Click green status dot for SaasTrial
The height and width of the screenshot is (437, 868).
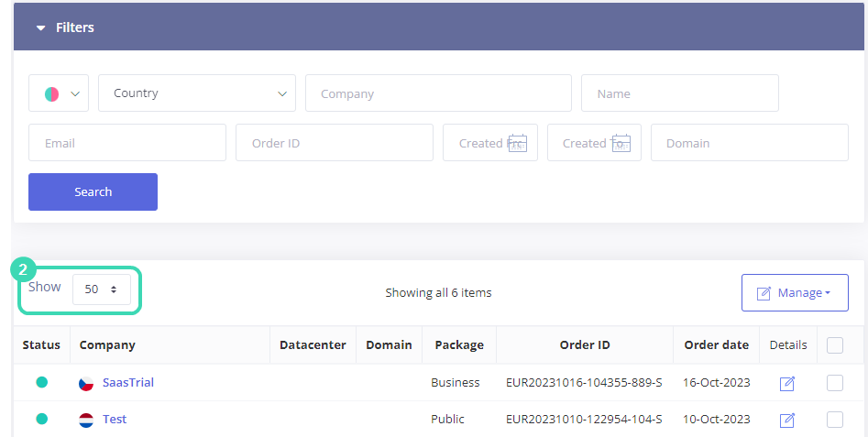(41, 382)
